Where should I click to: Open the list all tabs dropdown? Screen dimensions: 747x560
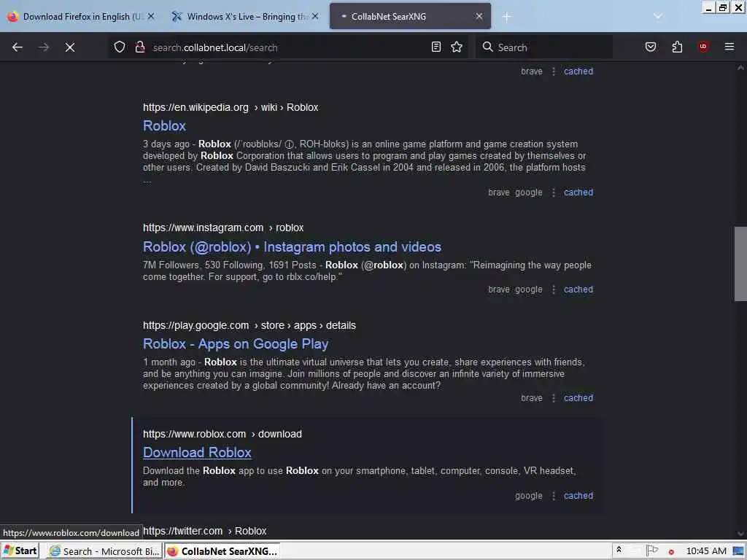pyautogui.click(x=658, y=16)
